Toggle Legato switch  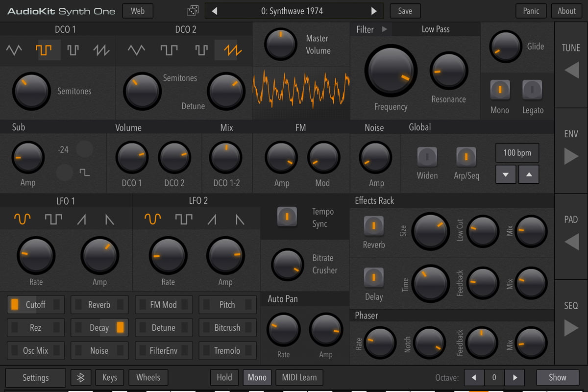(x=532, y=90)
